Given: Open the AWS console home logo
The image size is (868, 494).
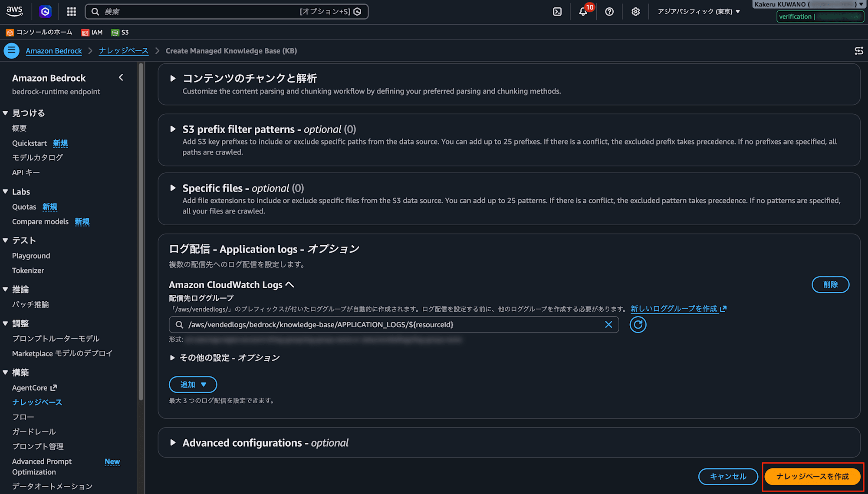Looking at the screenshot, I should (14, 11).
